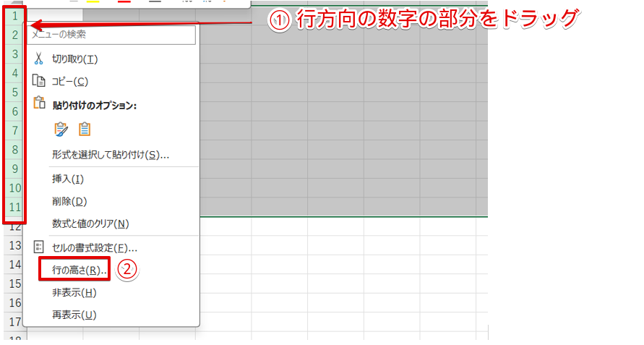Choose the plain clipboard paste option icon
644x345 pixels.
coord(85,129)
